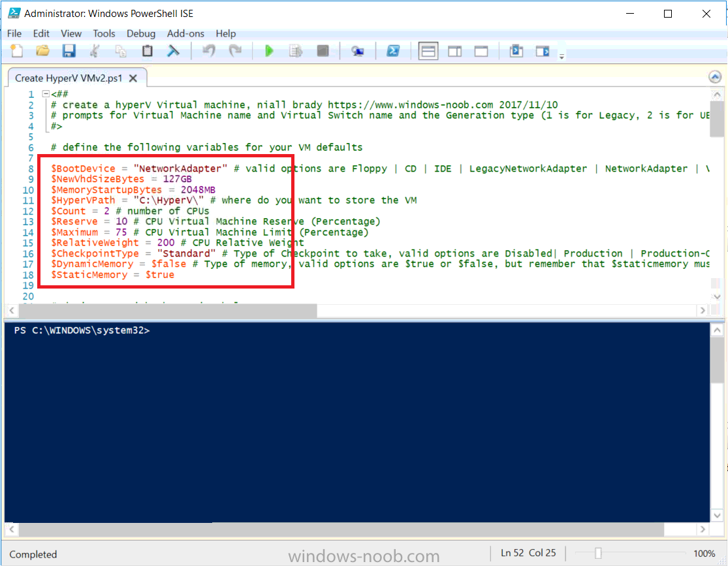Image resolution: width=728 pixels, height=566 pixels.
Task: Run selection toolbar icon
Action: tap(296, 51)
